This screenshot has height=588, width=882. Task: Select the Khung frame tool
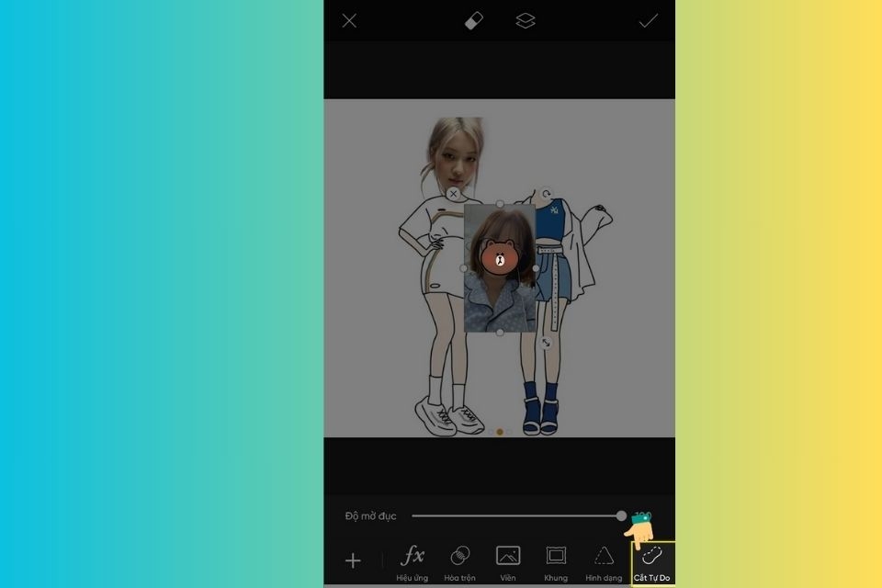click(556, 562)
